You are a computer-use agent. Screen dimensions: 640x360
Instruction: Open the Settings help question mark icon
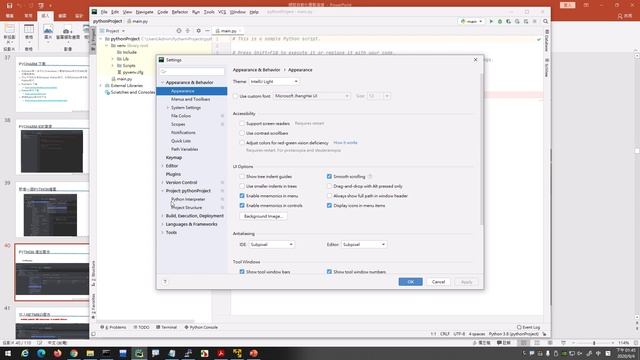165,282
